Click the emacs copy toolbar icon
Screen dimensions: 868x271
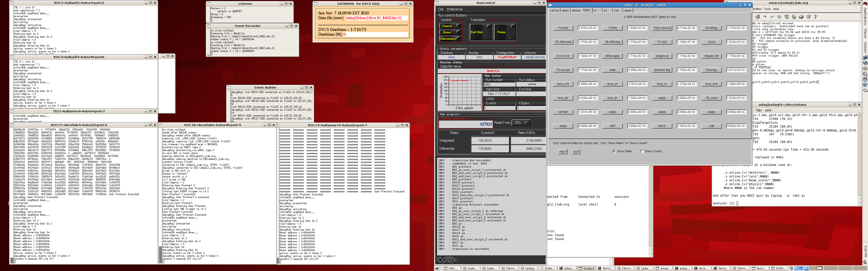point(779,17)
